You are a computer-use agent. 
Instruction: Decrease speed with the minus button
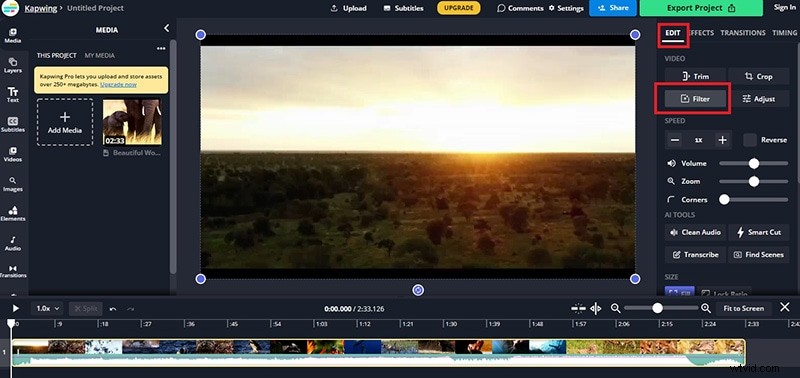674,140
